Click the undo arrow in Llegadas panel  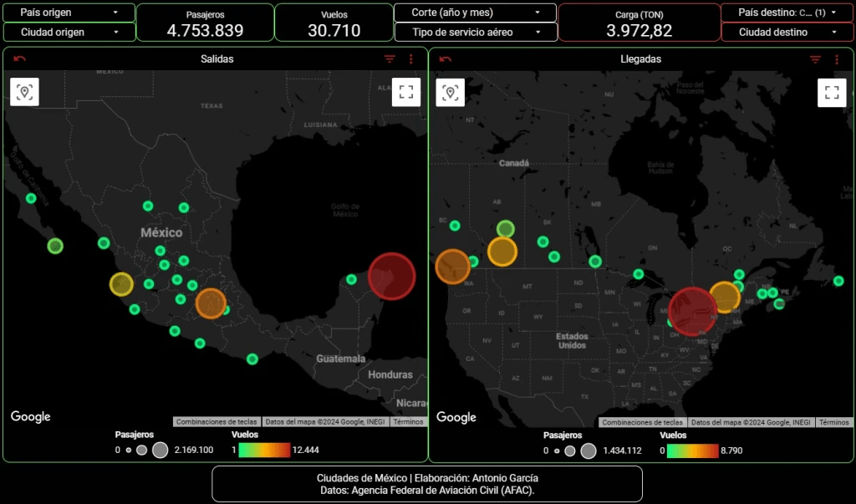(446, 59)
